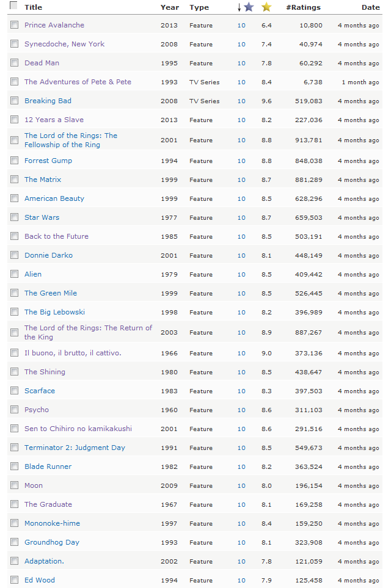Image resolution: width=383 pixels, height=588 pixels.
Task: Mark the Ed Wood row checkbox
Action: 14,580
